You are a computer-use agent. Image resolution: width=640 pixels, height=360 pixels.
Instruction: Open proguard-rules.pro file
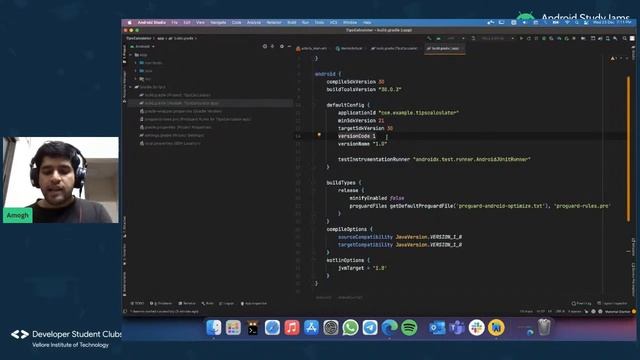point(195,119)
